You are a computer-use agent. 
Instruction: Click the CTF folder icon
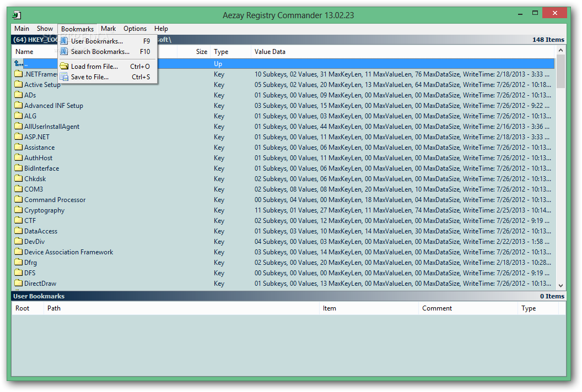[19, 220]
